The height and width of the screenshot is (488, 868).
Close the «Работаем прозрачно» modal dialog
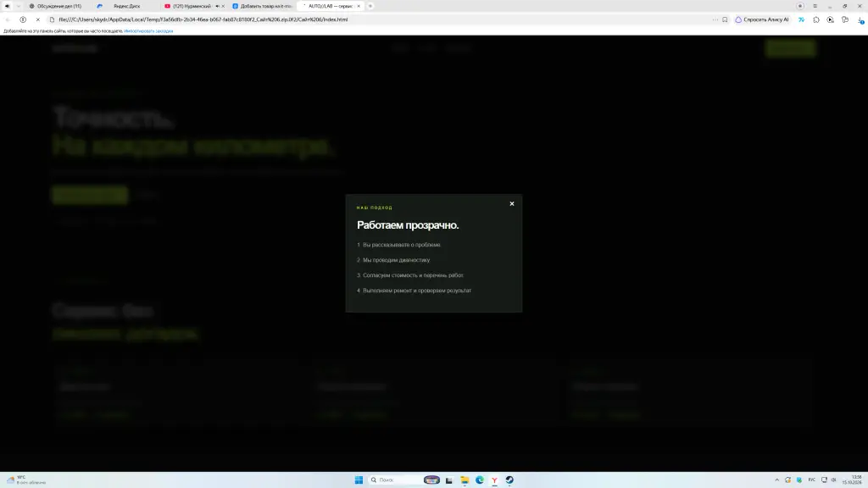coord(511,203)
